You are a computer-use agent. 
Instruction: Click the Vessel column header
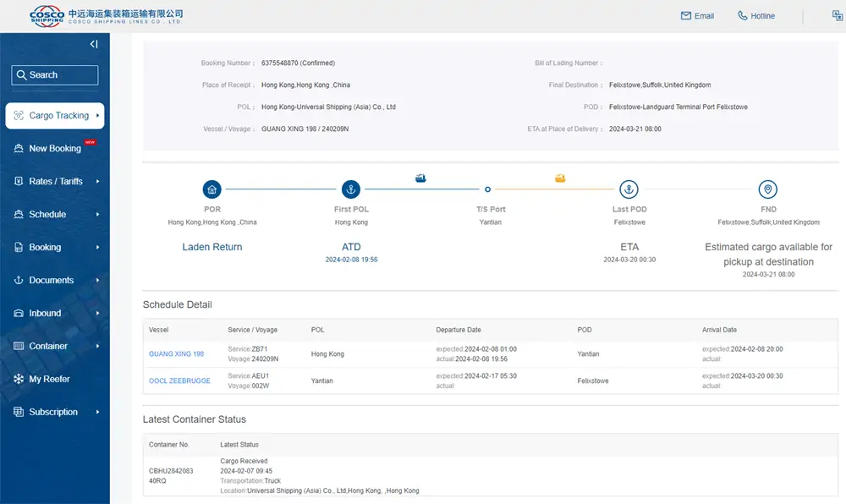pos(159,330)
